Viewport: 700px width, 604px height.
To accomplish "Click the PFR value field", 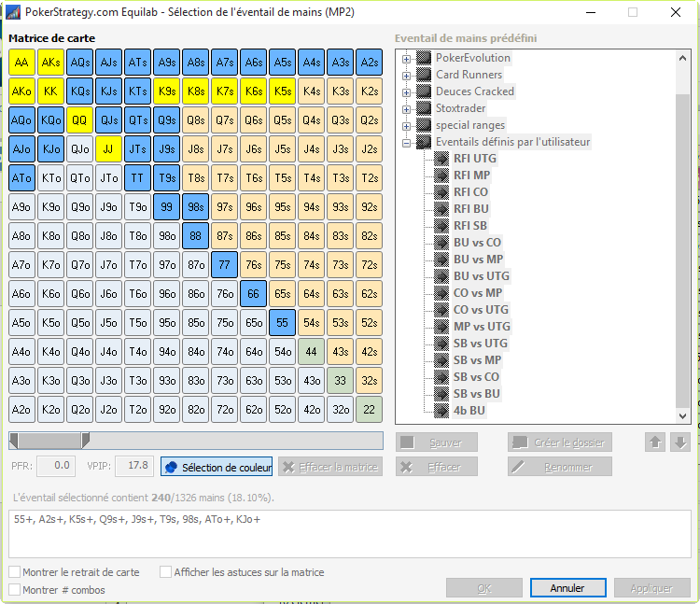I will tap(56, 466).
